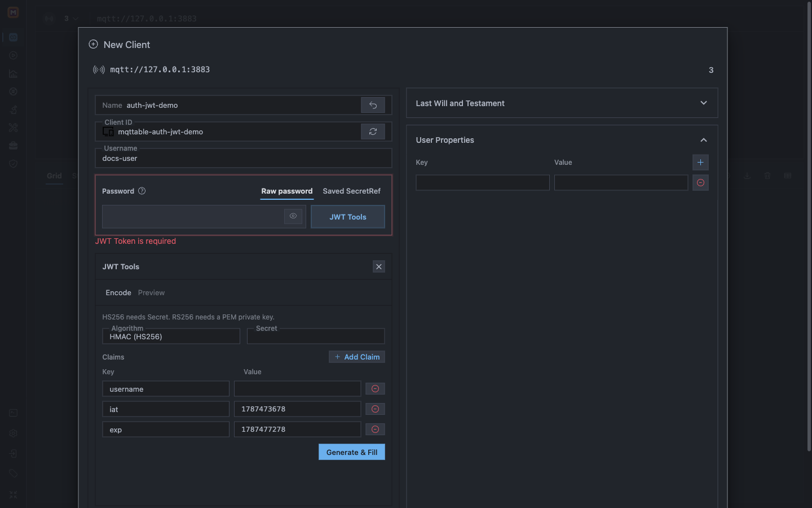
Task: Select the Grid tab behind the dialog
Action: coord(54,176)
